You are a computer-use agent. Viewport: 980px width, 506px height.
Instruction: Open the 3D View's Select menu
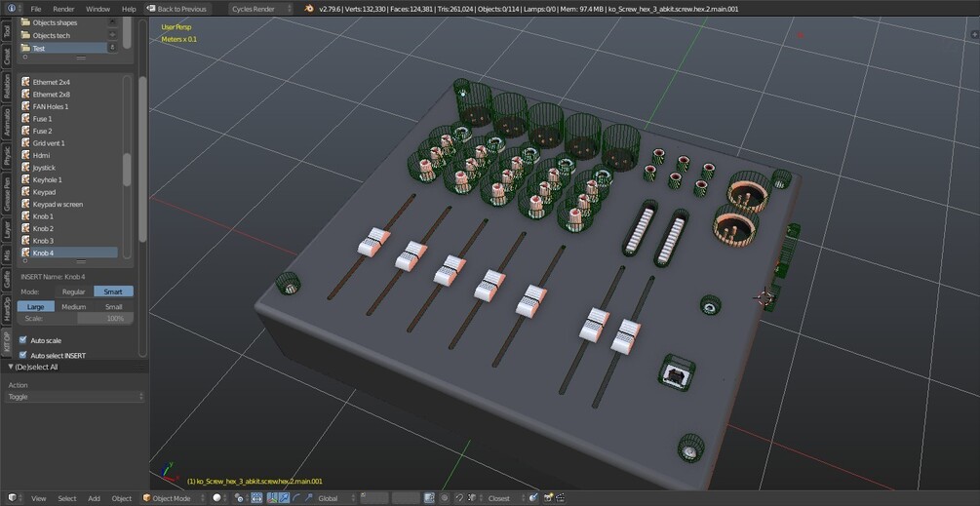[x=67, y=498]
